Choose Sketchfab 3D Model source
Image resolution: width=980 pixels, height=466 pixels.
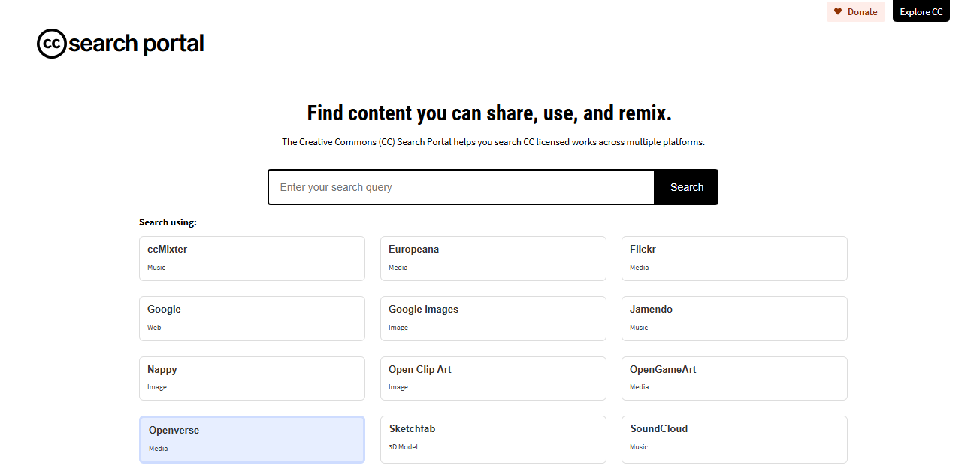click(x=493, y=440)
